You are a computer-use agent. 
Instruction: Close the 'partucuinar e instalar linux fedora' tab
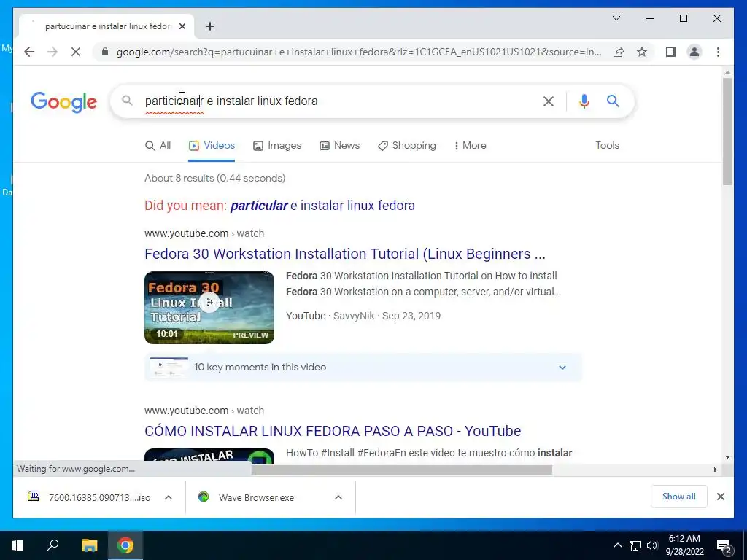[x=182, y=26]
